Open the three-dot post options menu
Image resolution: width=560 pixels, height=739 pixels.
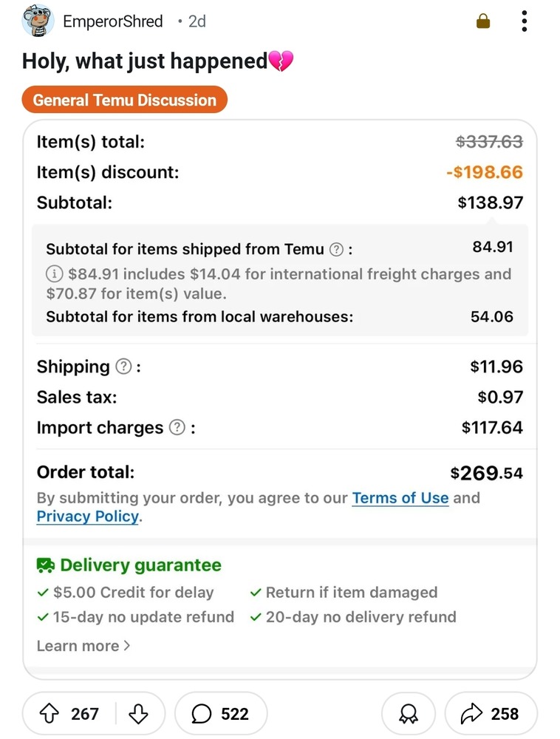[x=525, y=21]
